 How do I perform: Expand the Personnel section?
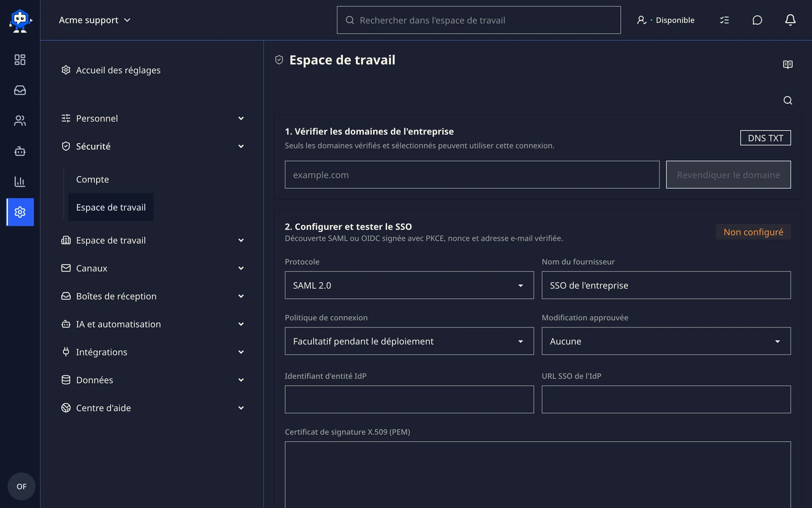pos(153,119)
